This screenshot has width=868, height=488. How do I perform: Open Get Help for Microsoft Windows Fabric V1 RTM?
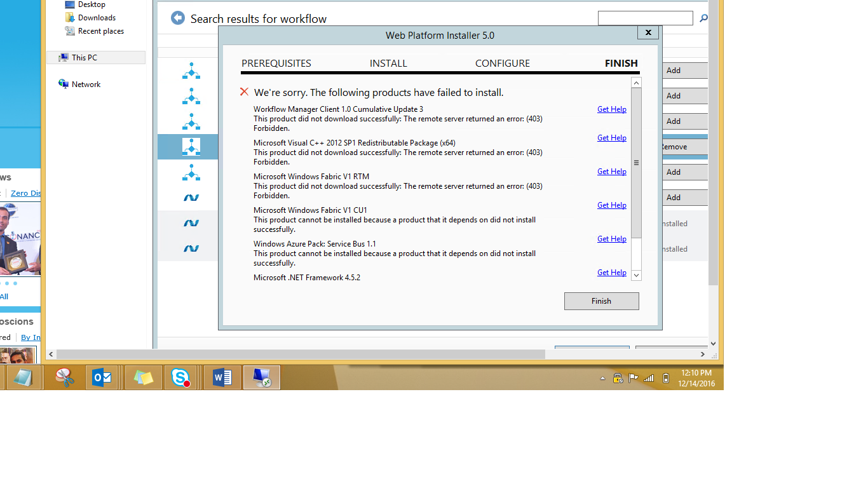pos(611,172)
